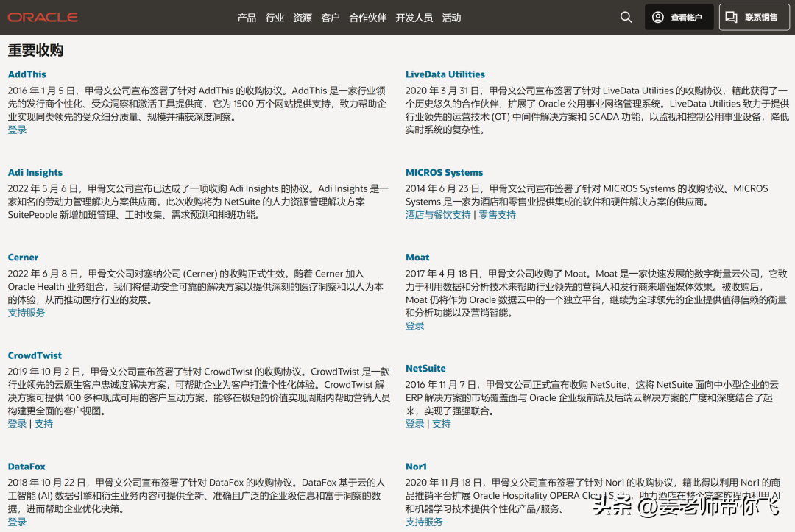
Task: Open 支持服务 link under Cerner
Action: (x=26, y=313)
